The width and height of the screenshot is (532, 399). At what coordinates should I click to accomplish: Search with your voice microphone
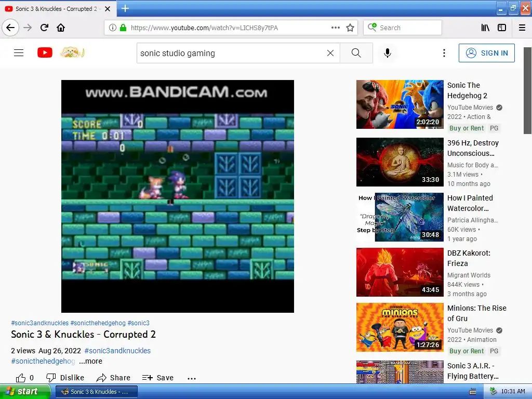tap(388, 53)
